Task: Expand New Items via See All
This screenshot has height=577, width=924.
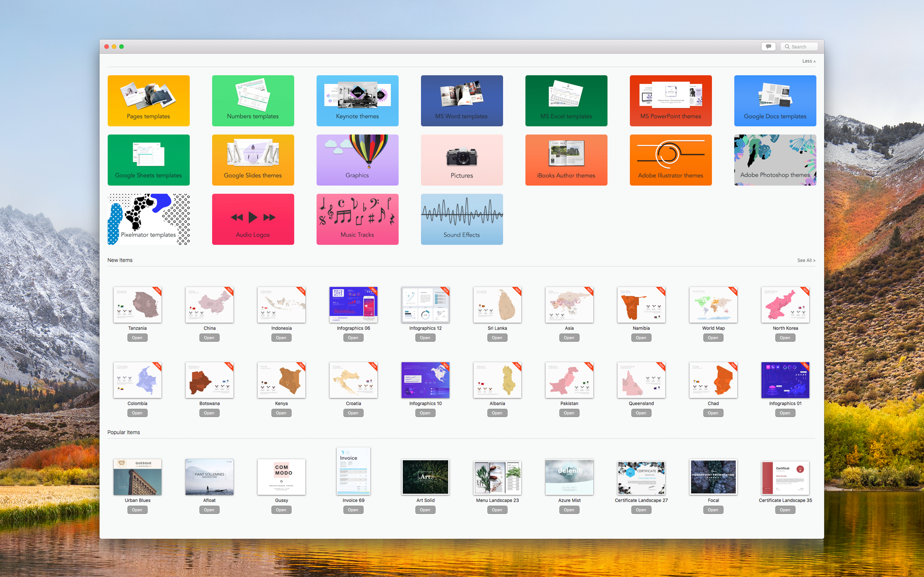Action: click(806, 260)
